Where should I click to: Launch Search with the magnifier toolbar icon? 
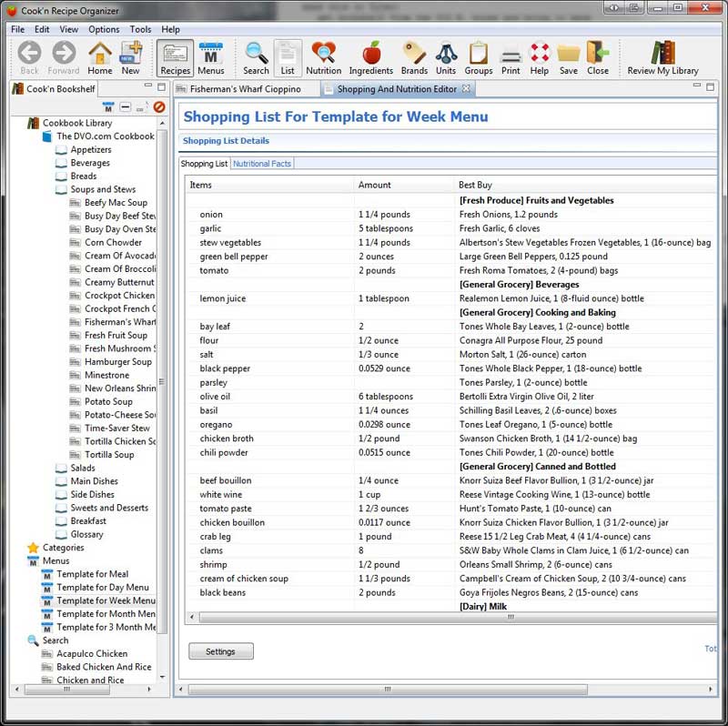pyautogui.click(x=256, y=57)
